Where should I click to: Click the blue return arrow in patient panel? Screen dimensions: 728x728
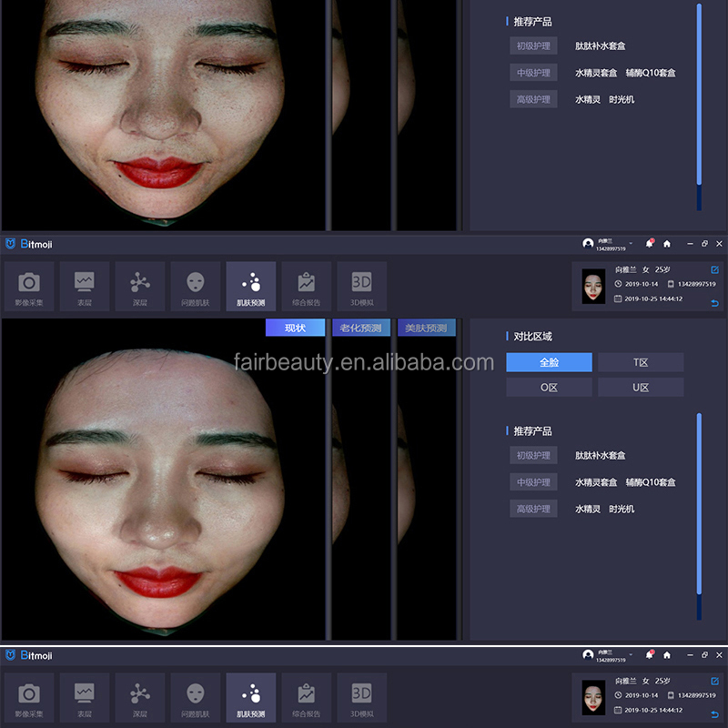[x=715, y=302]
